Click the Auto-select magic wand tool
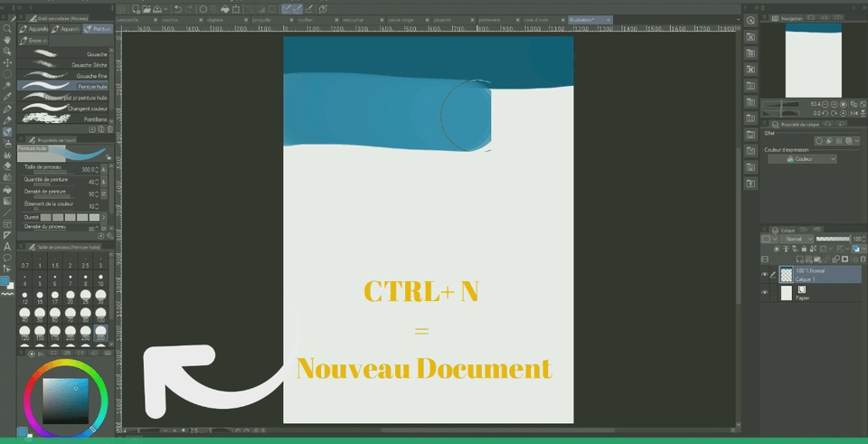 7,85
